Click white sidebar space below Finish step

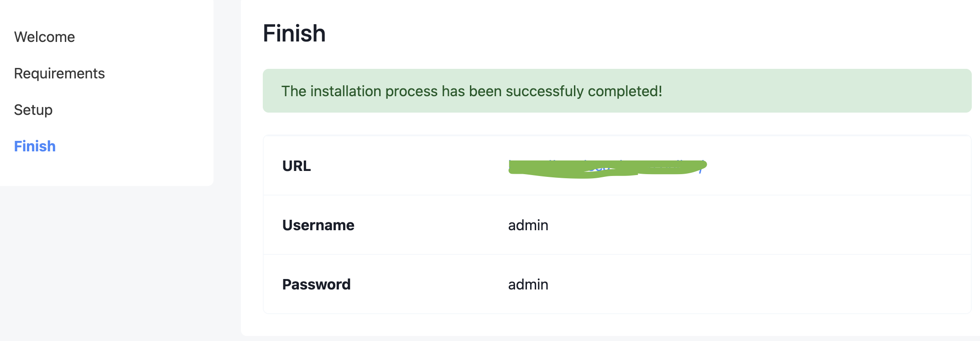tap(107, 171)
